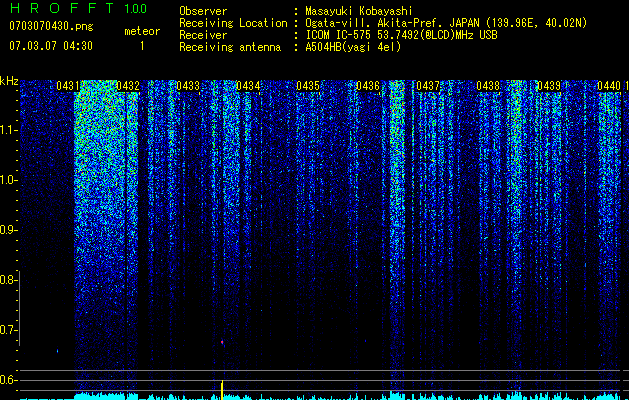Click the 0434 time marker
Screen dimensions: 629x400
point(248,86)
